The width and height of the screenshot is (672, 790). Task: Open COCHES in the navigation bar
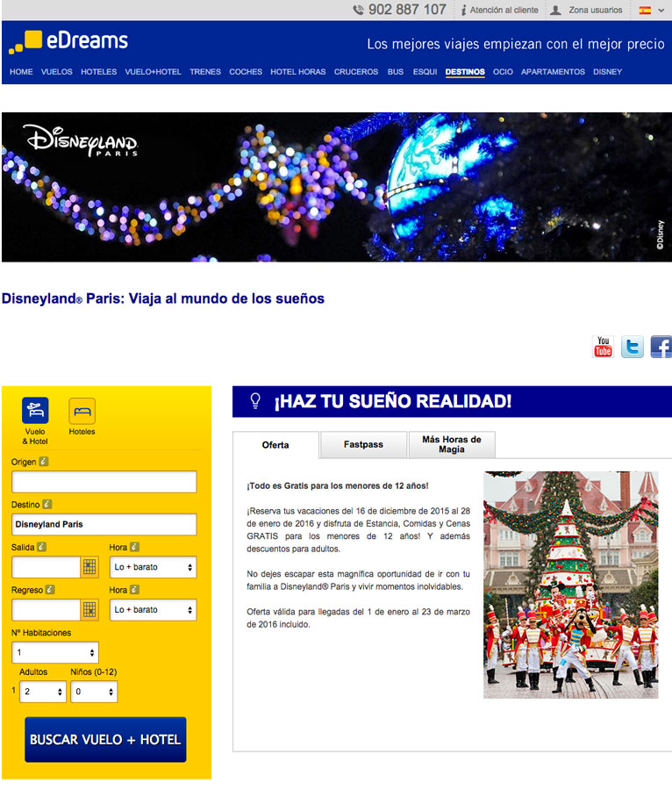coord(246,72)
